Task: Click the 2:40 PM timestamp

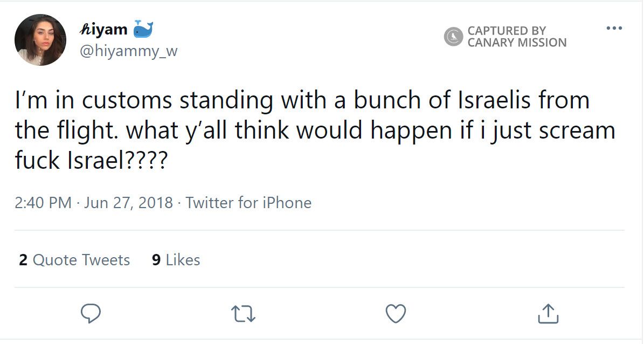Action: coord(43,203)
